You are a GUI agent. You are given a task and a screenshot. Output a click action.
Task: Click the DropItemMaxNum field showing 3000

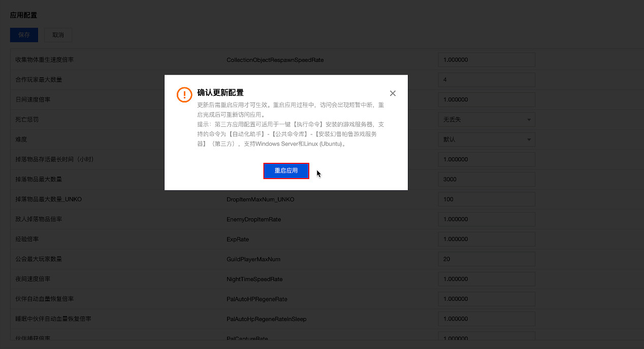(x=486, y=179)
